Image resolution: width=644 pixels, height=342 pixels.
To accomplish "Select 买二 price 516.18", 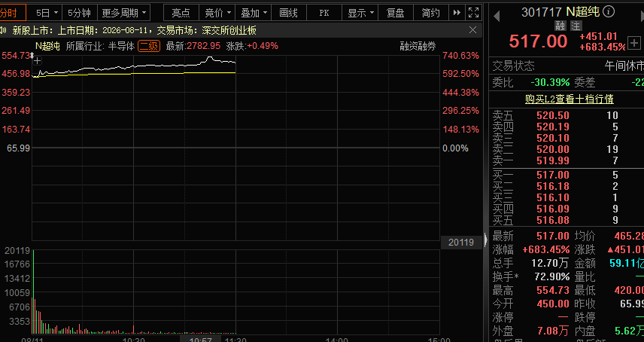I will point(553,186).
